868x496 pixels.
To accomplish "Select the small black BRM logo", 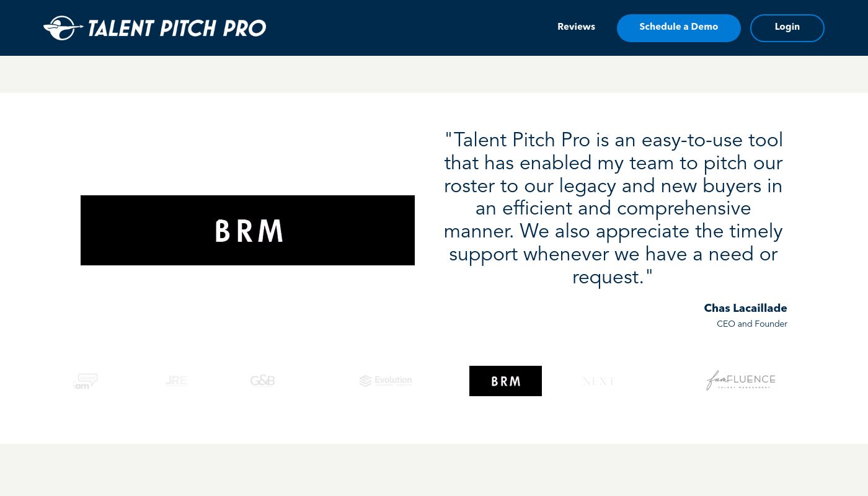I will (505, 381).
